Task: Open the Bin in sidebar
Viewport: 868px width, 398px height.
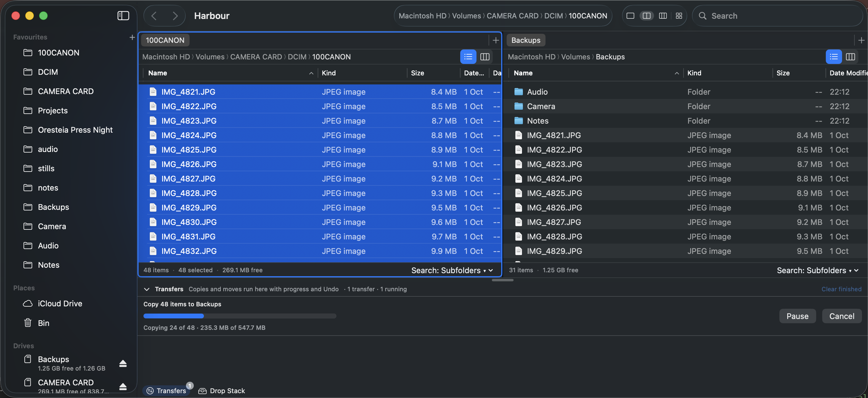Action: (x=43, y=323)
